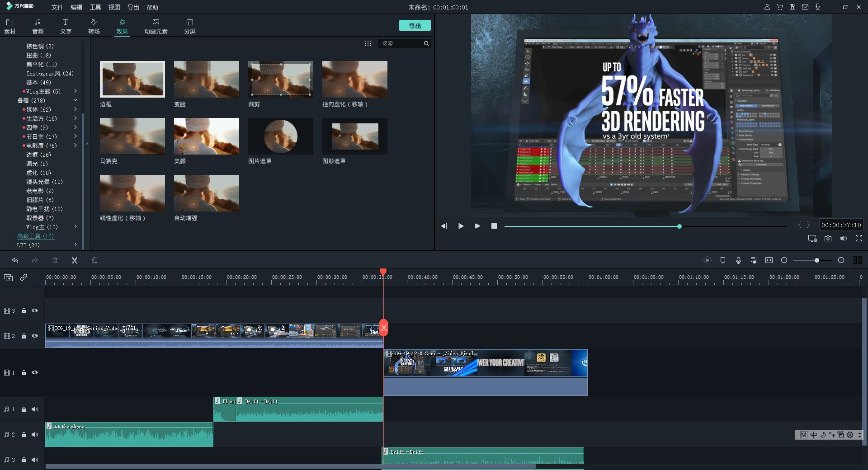
Task: Toggle visibility of video track 1
Action: point(35,373)
